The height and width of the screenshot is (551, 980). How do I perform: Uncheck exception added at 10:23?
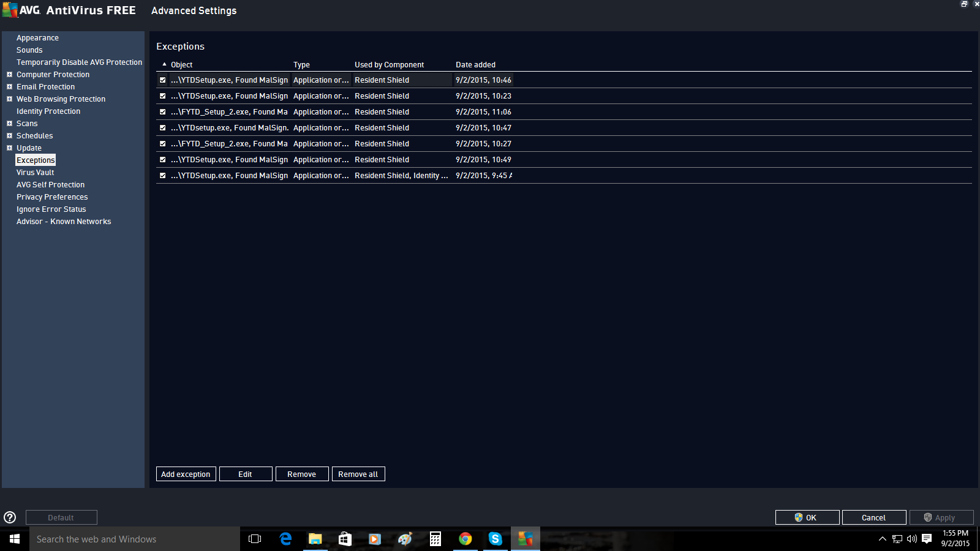[163, 96]
